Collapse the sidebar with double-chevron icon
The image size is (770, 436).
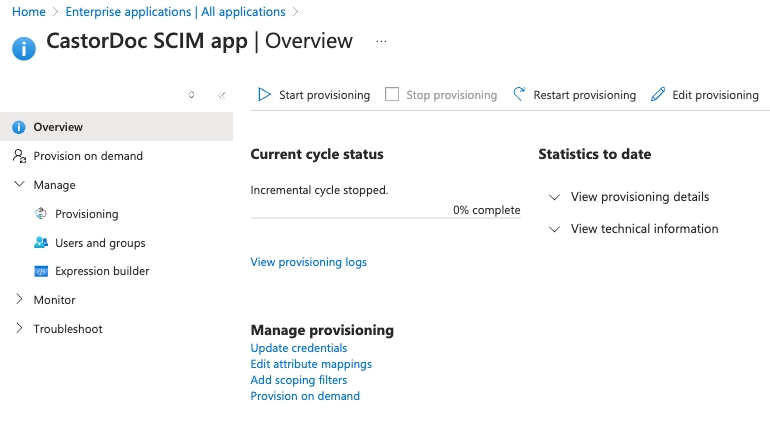pyautogui.click(x=221, y=95)
